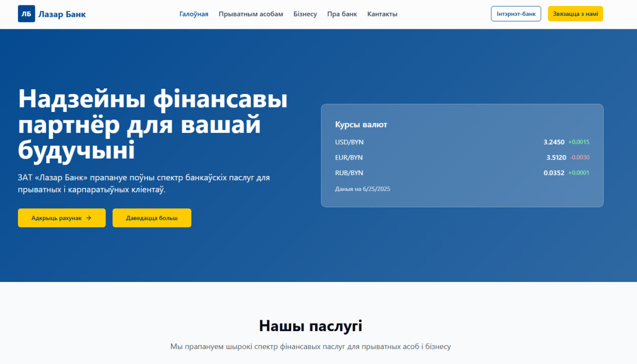Click the Нашы паслугі section heading
The height and width of the screenshot is (364, 637).
[x=311, y=326]
